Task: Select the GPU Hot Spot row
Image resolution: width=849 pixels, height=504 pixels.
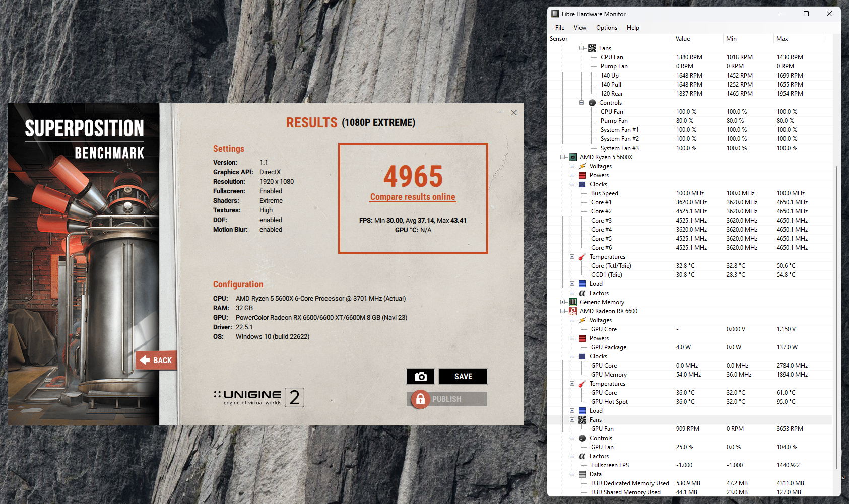Action: coord(690,402)
